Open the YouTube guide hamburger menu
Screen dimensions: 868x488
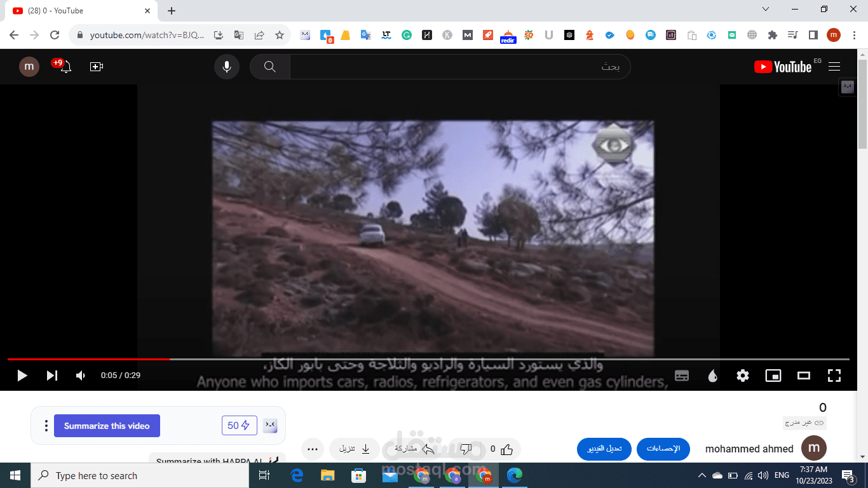(x=834, y=66)
